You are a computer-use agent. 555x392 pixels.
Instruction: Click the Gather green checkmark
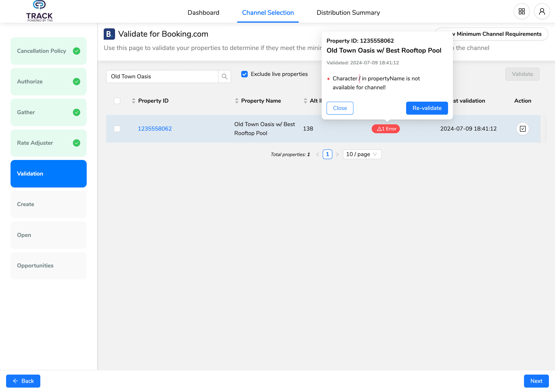click(77, 112)
